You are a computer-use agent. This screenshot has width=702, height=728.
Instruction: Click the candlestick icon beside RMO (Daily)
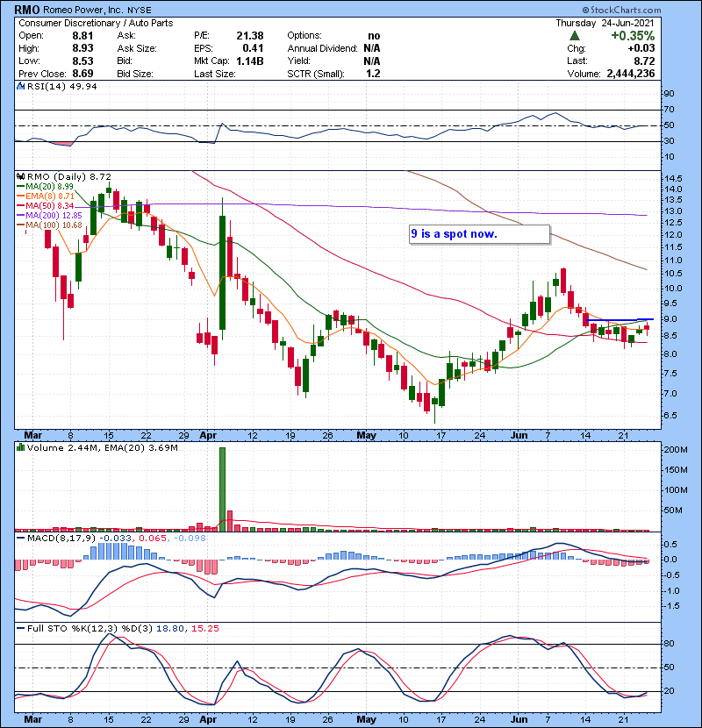click(x=20, y=176)
